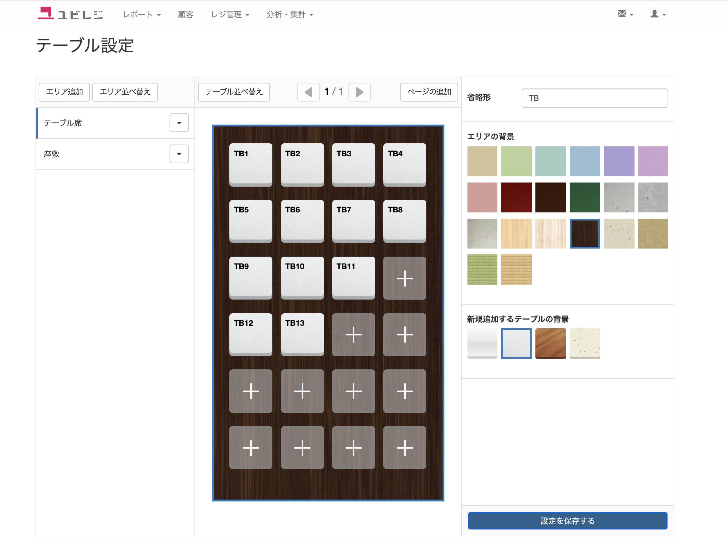Choose wood table background swatch
Image resolution: width=728 pixels, height=560 pixels.
[550, 343]
